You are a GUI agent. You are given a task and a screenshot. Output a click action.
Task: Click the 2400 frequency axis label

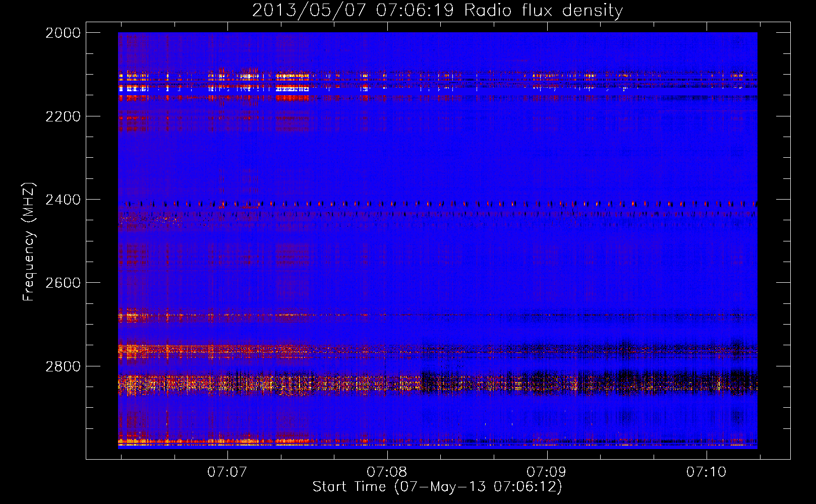(x=63, y=200)
